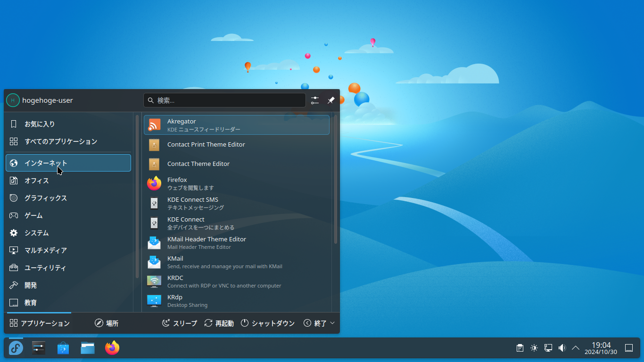Viewport: 644px width, 362px height.
Task: Launch Firefox from the application list
Action: pyautogui.click(x=237, y=183)
